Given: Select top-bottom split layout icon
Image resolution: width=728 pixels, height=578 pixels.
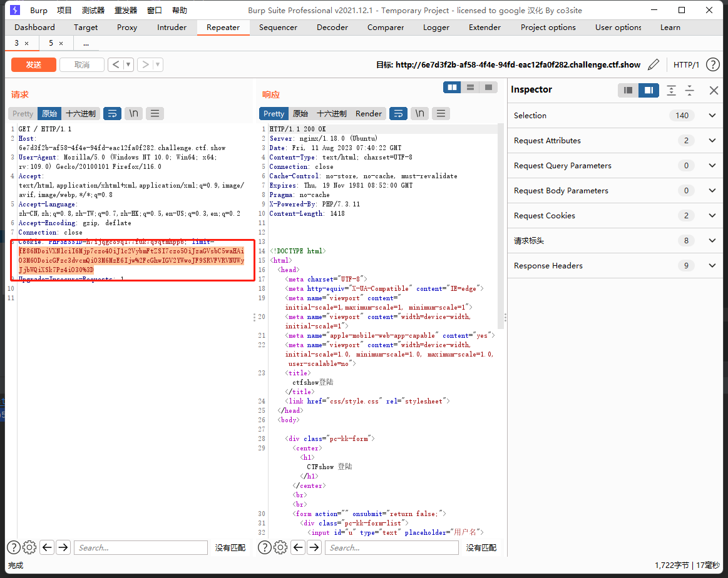Looking at the screenshot, I should (470, 87).
